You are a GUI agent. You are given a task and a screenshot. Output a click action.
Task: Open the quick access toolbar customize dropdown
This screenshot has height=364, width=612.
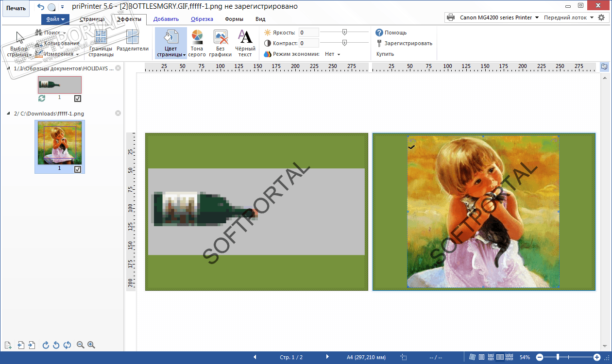63,7
